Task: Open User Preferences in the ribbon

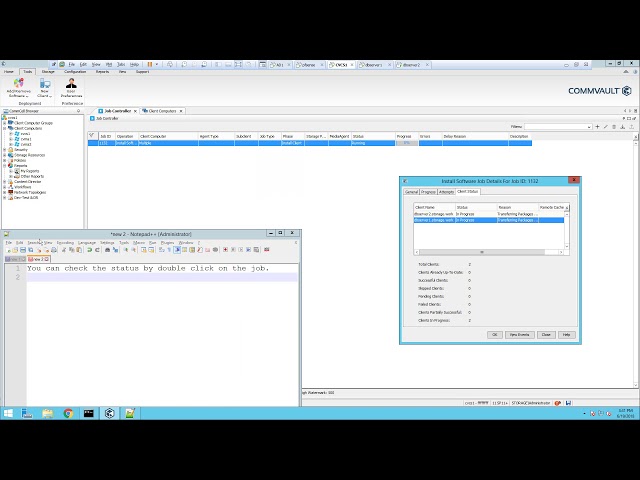Action: coord(71,87)
